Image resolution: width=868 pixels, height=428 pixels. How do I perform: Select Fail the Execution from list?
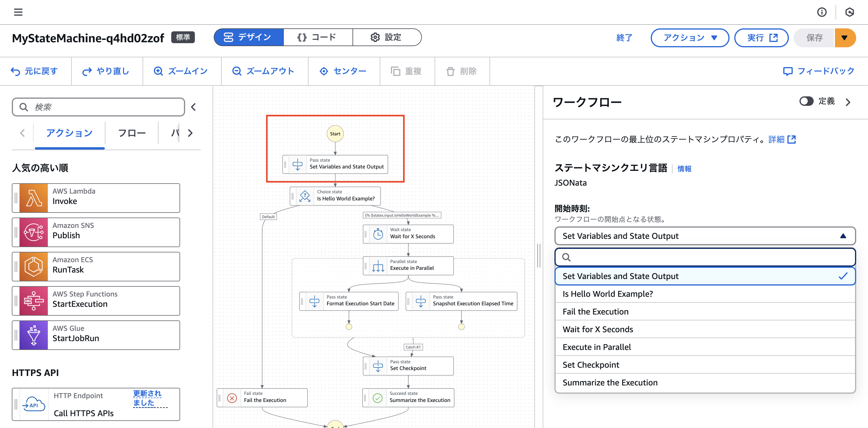(x=595, y=311)
